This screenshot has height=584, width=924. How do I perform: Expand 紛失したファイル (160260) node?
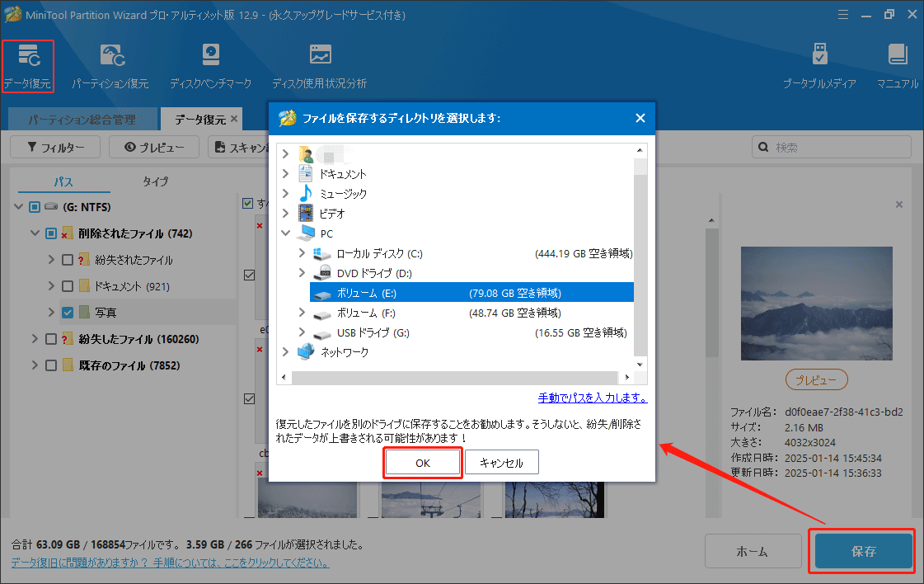pos(35,338)
